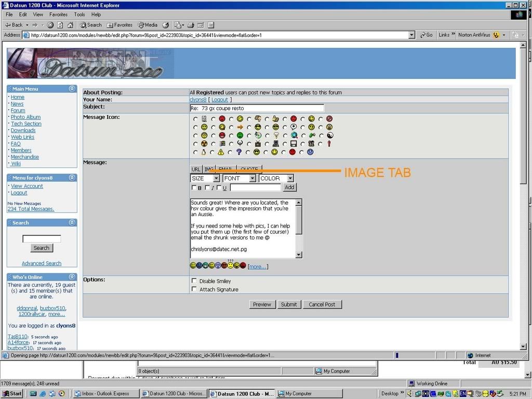Check the Attach Signature option

click(194, 289)
